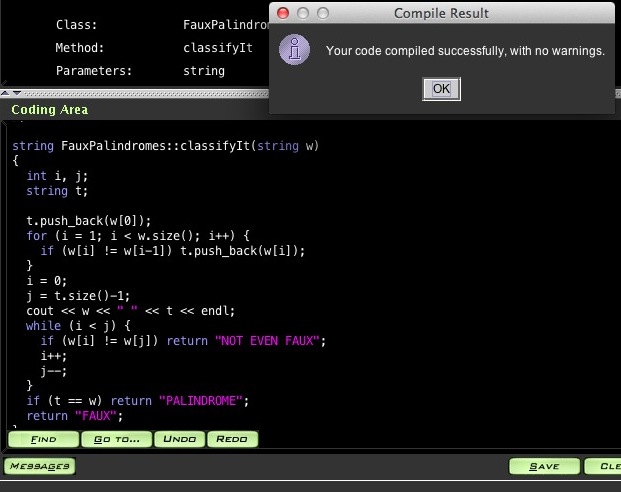Open the Find tool in Coding Area
Screen dimensions: 621x492
click(43, 439)
